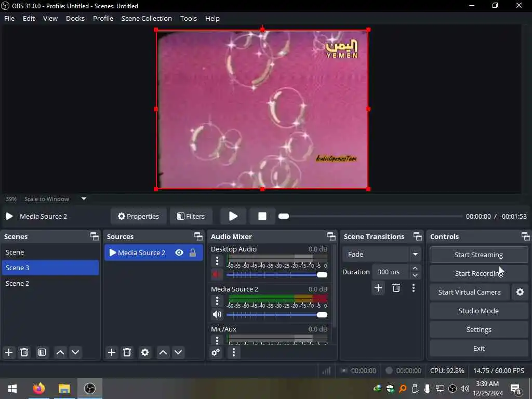532x399 pixels.
Task: Undock the Scenes panel
Action: tap(95, 236)
